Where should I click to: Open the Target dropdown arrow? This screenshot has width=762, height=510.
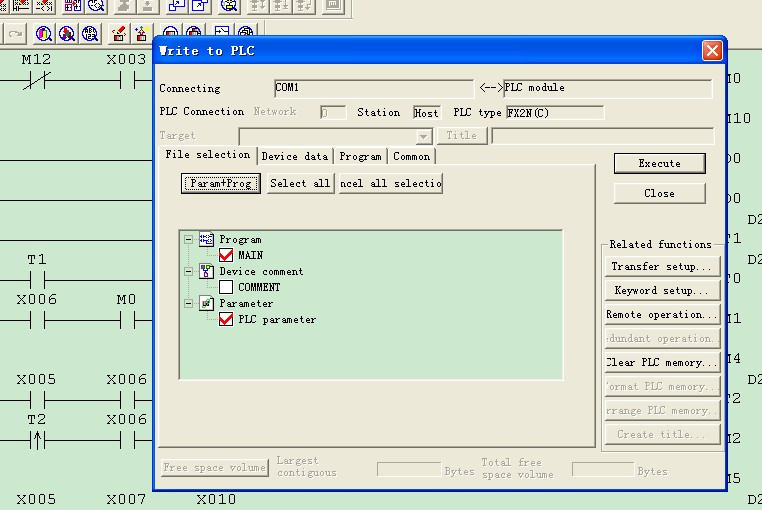pos(424,136)
